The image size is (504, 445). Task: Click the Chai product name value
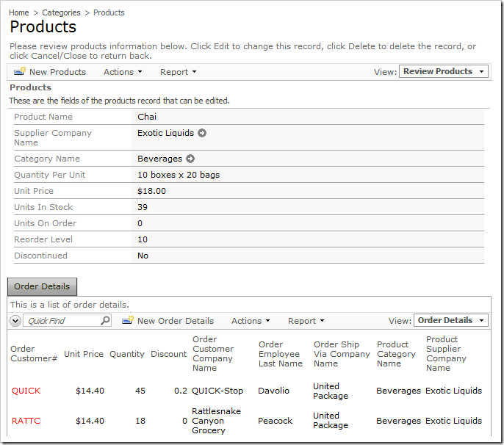click(x=147, y=117)
